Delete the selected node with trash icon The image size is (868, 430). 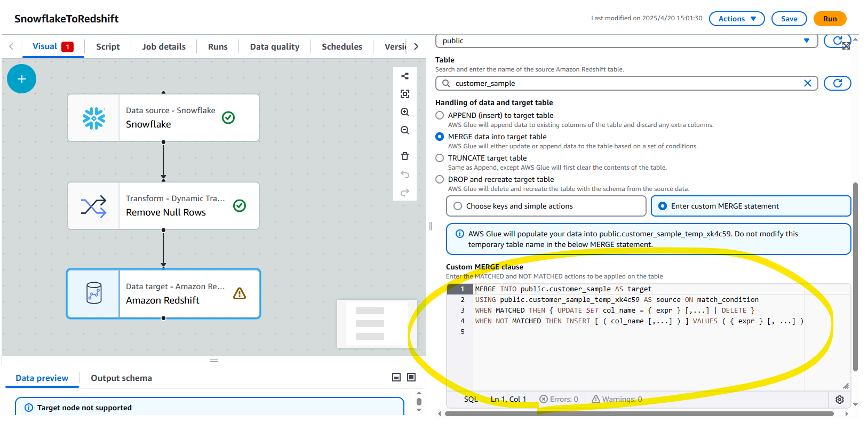coord(405,156)
